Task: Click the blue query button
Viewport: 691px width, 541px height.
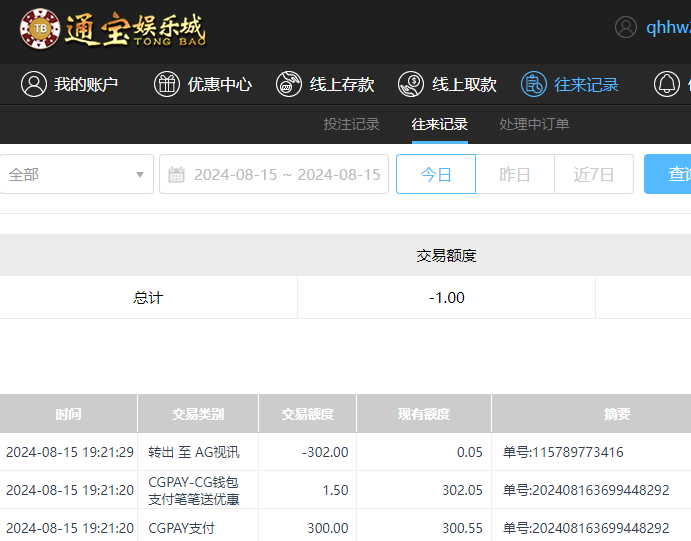Action: tap(670, 174)
